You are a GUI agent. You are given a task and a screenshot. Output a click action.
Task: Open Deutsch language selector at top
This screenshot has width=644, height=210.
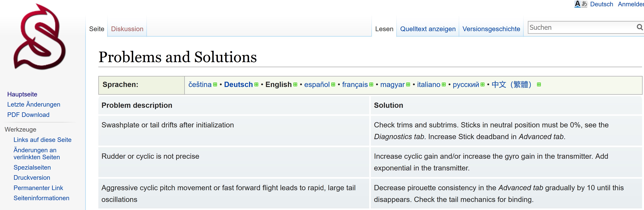(601, 4)
